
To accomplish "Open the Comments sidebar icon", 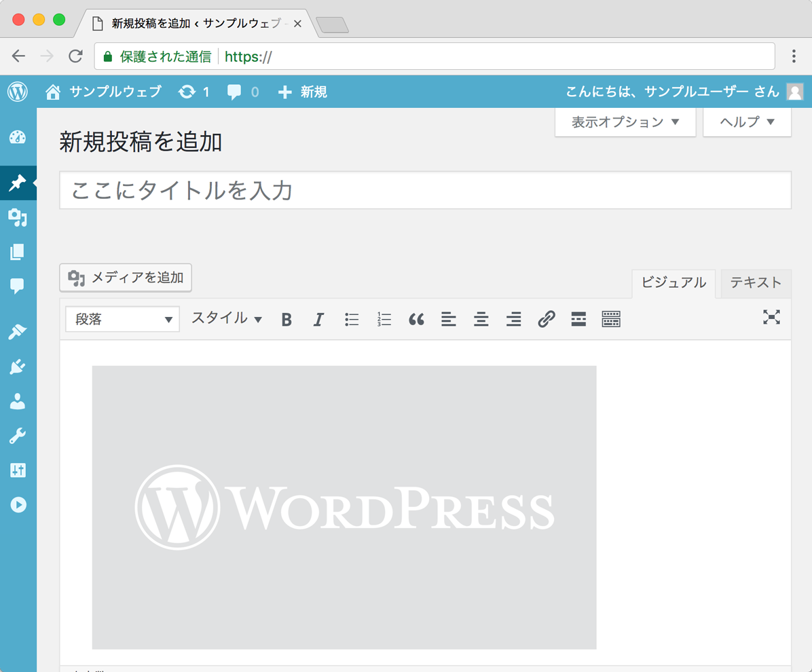I will (x=18, y=286).
